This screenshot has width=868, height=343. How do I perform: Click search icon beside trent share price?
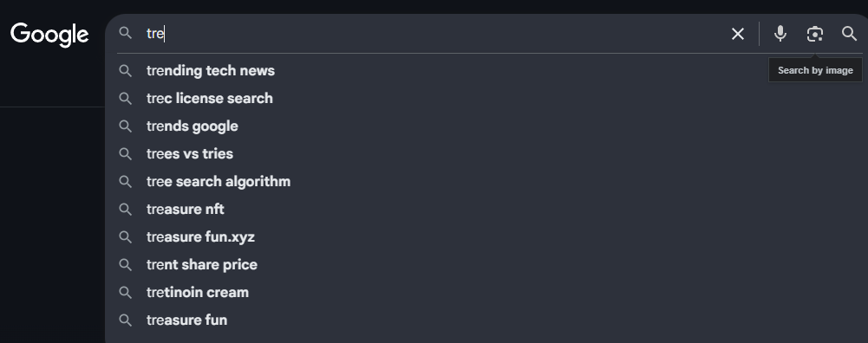tap(126, 264)
